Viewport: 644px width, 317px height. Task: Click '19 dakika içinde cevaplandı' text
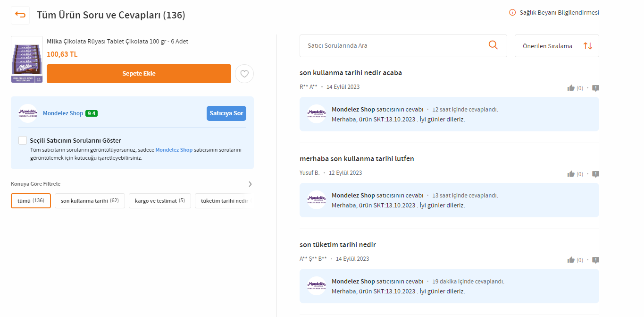(468, 282)
